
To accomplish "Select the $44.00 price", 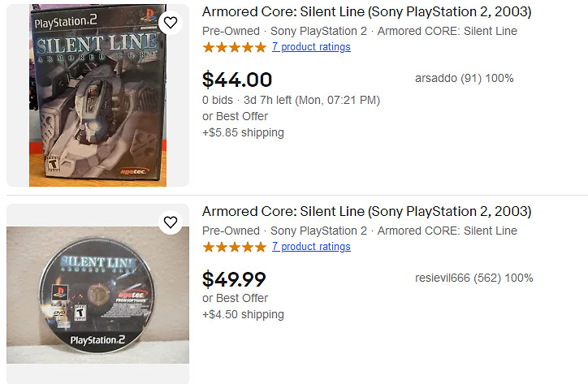I will coord(237,80).
